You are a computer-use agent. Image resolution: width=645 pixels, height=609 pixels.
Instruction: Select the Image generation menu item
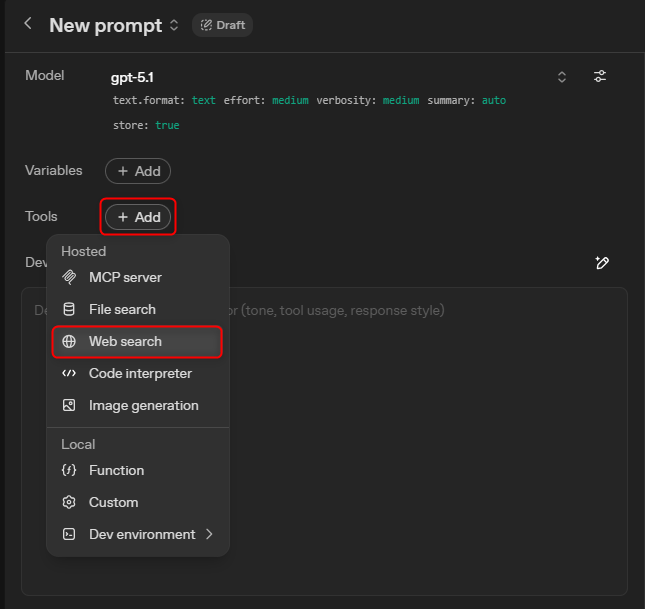click(143, 405)
